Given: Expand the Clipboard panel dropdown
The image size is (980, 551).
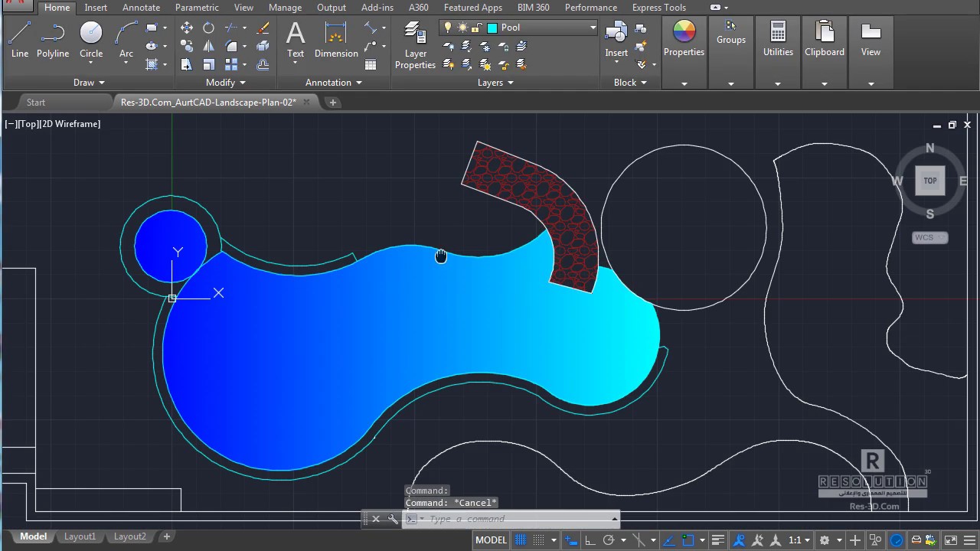Looking at the screenshot, I should click(825, 83).
